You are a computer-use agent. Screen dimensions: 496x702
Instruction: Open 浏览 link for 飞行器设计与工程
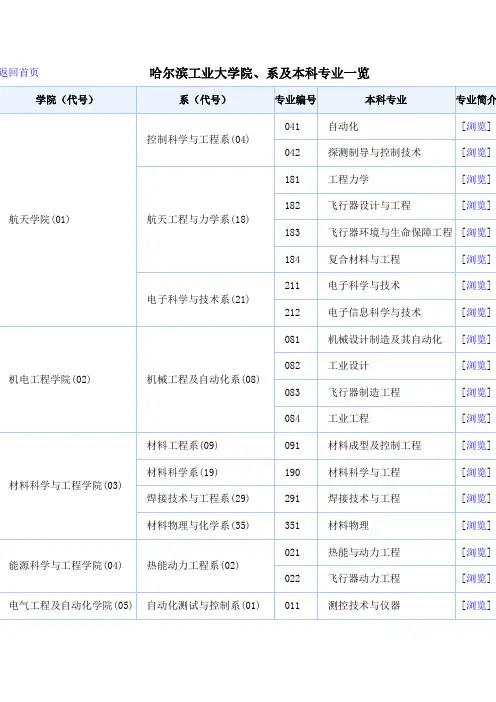476,206
